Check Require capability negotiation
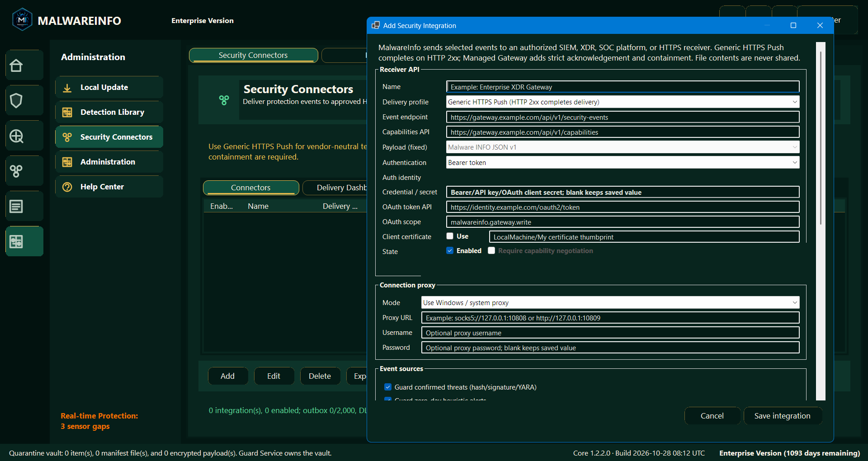868x461 pixels. [x=491, y=250]
